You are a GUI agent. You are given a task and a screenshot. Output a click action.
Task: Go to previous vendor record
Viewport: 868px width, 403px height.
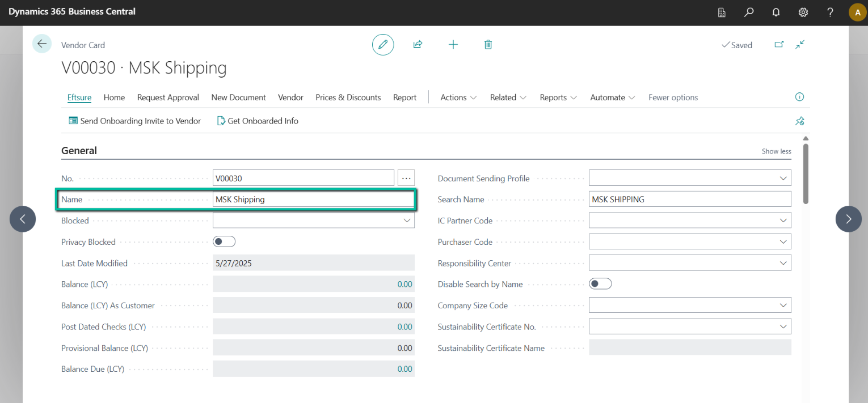click(x=23, y=219)
